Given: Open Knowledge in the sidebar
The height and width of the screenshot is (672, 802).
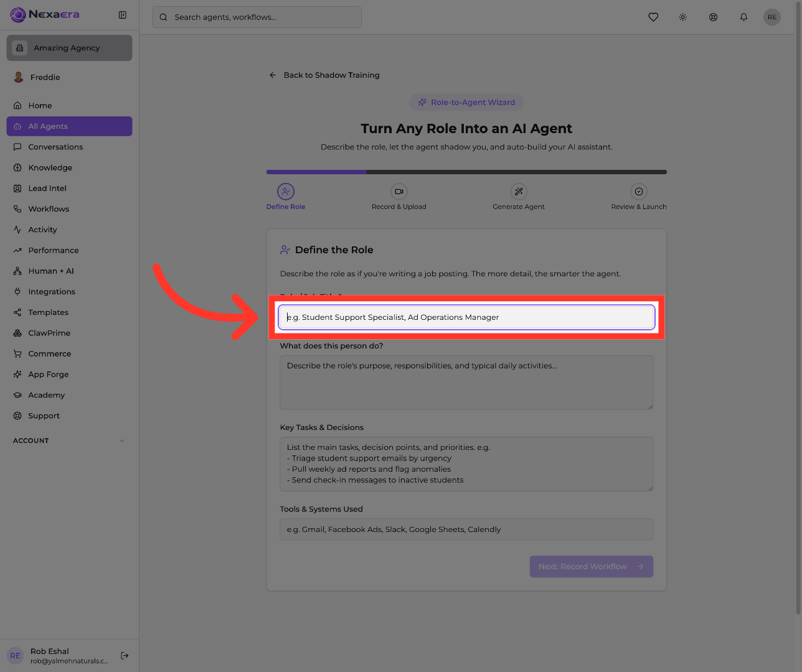Looking at the screenshot, I should 69,167.
